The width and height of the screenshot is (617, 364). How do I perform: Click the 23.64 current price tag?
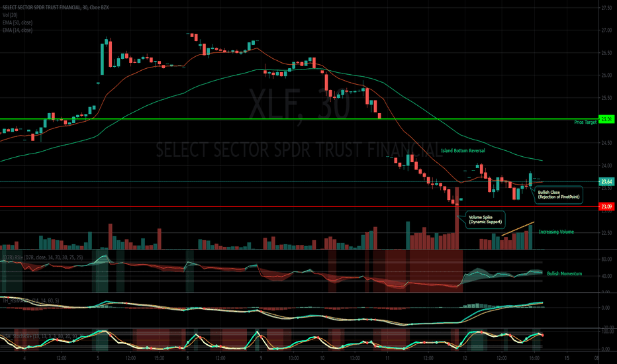coord(606,182)
